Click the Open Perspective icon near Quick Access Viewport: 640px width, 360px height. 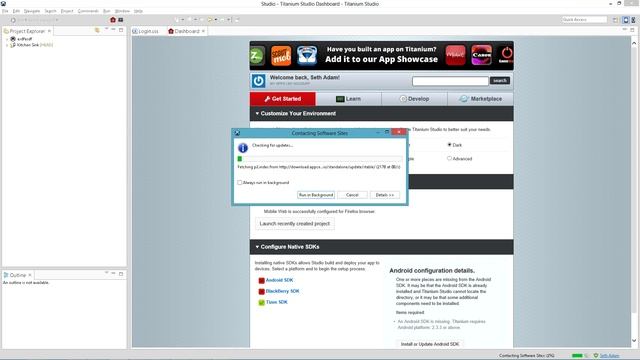click(615, 20)
